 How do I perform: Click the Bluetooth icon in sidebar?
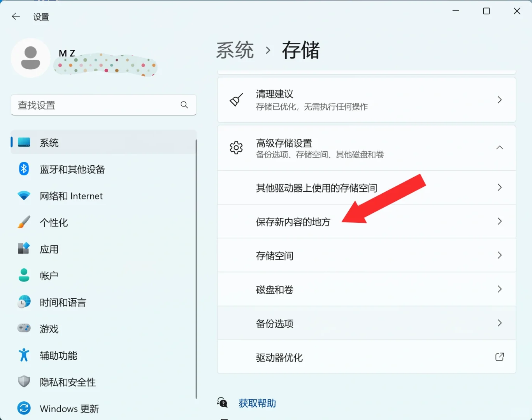[x=24, y=169]
